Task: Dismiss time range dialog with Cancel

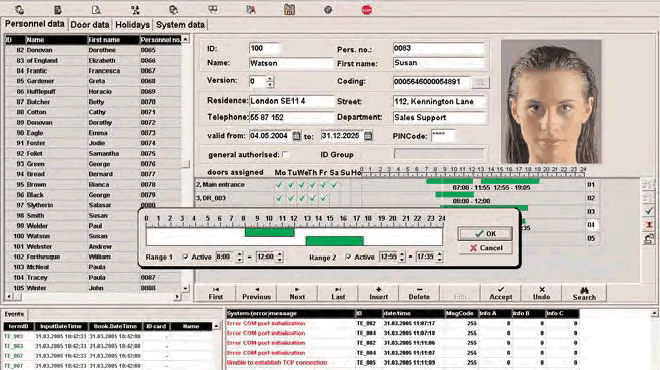Action: [x=485, y=248]
